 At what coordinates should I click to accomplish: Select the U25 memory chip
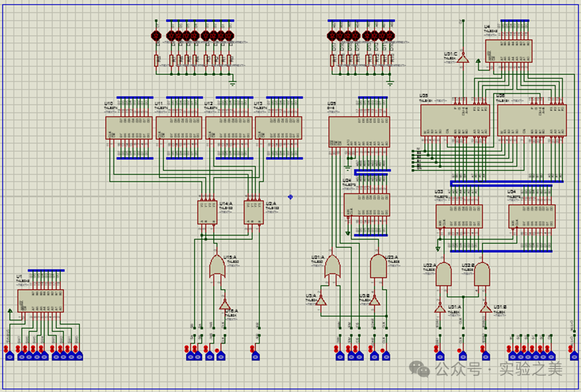[x=359, y=132]
